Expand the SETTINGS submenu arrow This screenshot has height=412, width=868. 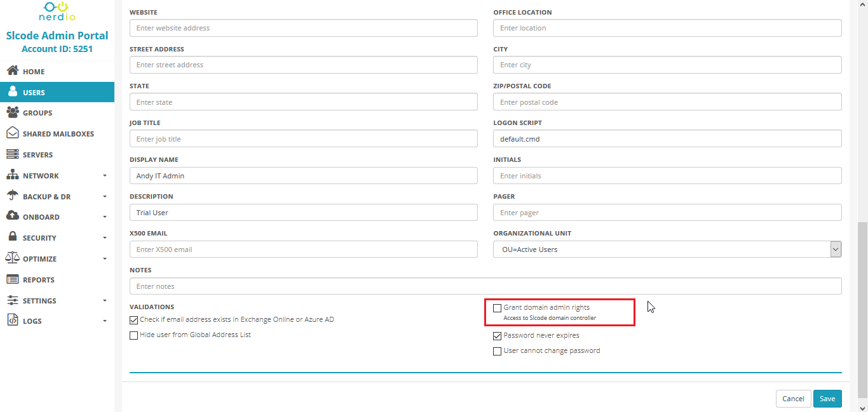105,301
